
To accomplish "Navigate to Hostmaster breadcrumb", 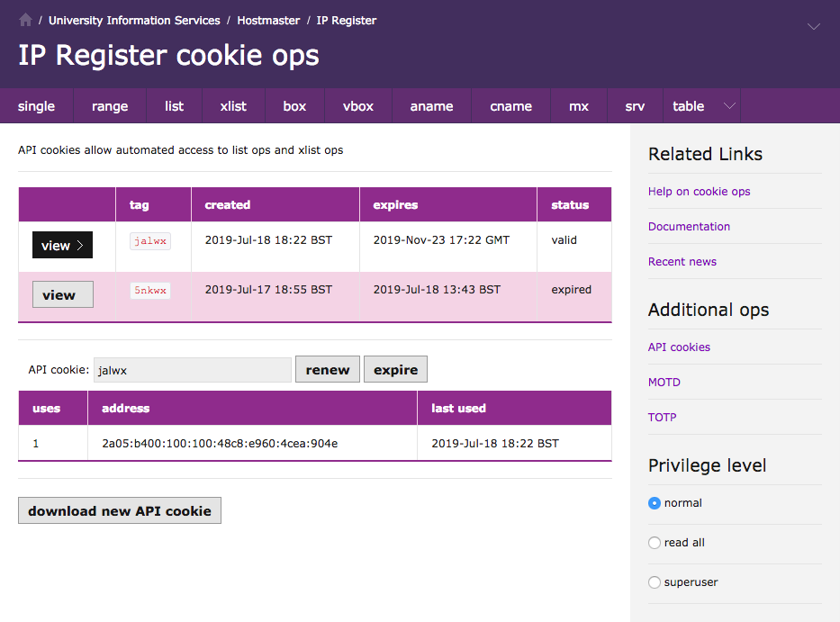I will (x=268, y=20).
